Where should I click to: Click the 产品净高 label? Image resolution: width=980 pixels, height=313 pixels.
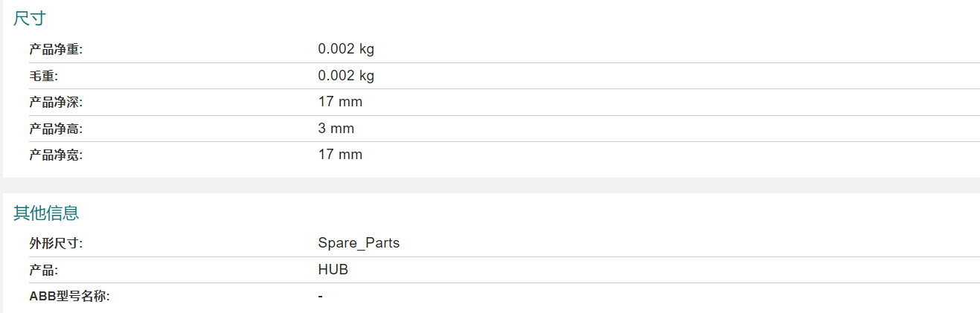[x=56, y=129]
